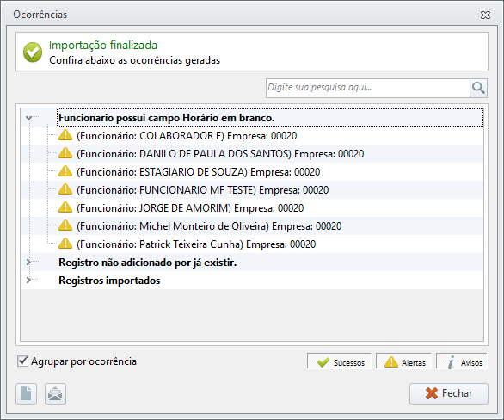Expand Registro não adicionado por já existir
The width and height of the screenshot is (504, 420).
[x=28, y=262]
